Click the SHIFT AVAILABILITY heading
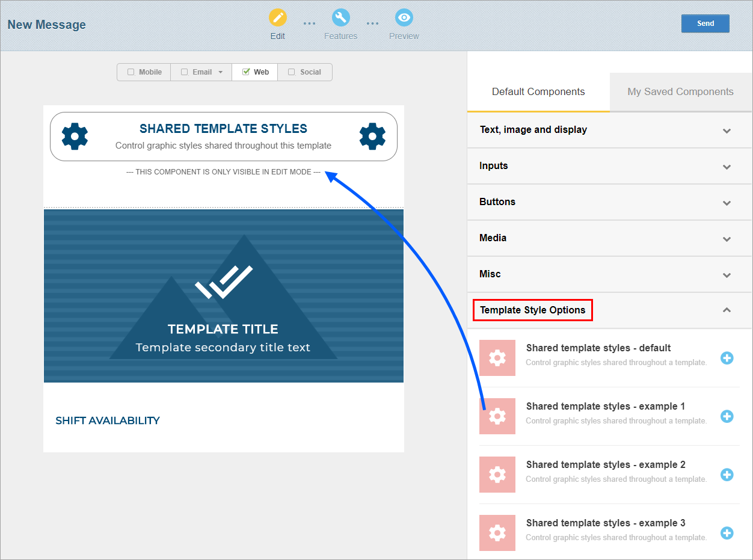Image resolution: width=753 pixels, height=560 pixels. point(108,420)
